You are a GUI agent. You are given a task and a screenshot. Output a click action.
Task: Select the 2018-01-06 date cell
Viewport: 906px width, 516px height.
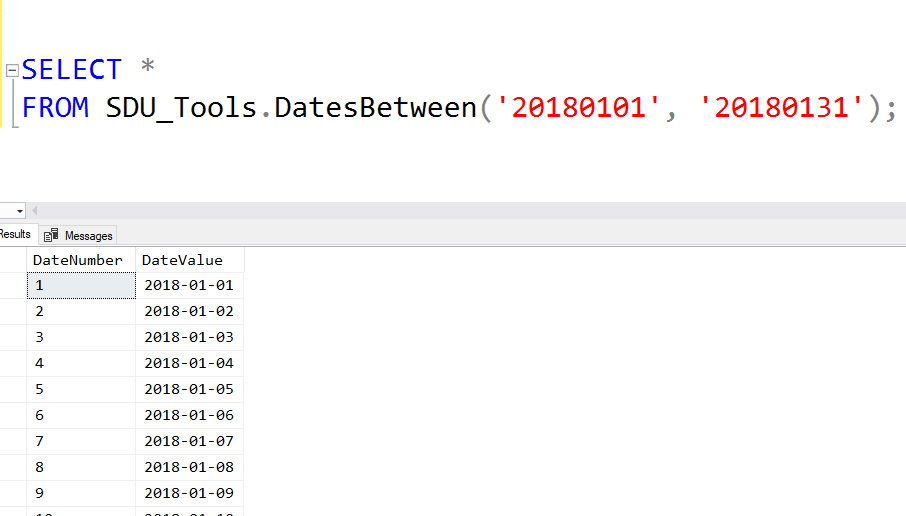(x=190, y=415)
